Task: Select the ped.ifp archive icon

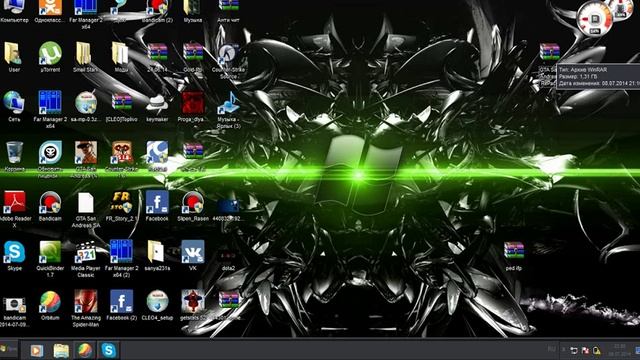Action: pos(514,251)
